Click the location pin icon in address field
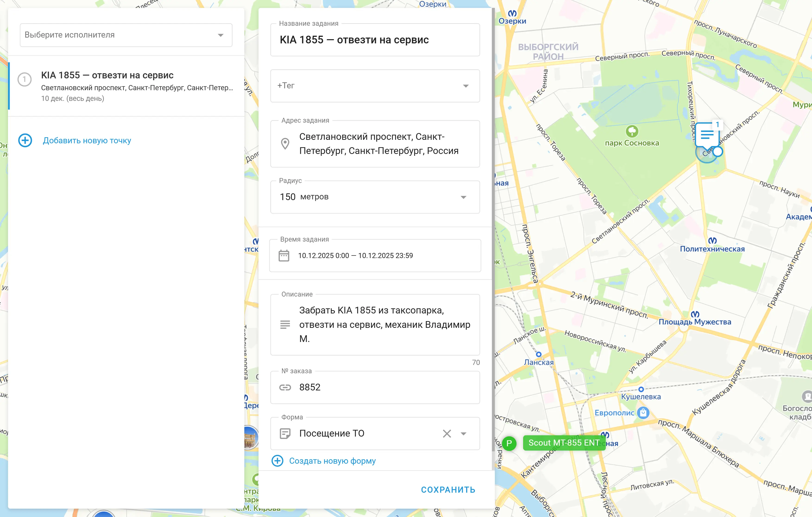The width and height of the screenshot is (812, 517). point(285,144)
